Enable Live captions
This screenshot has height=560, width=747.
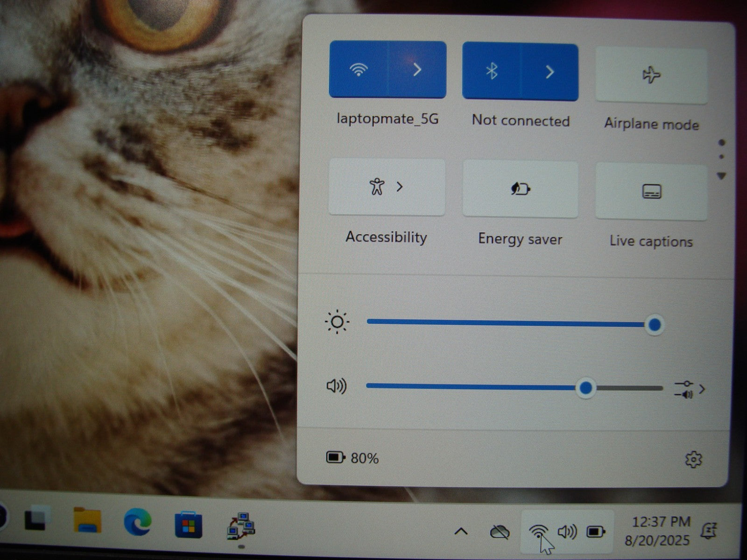click(x=651, y=191)
